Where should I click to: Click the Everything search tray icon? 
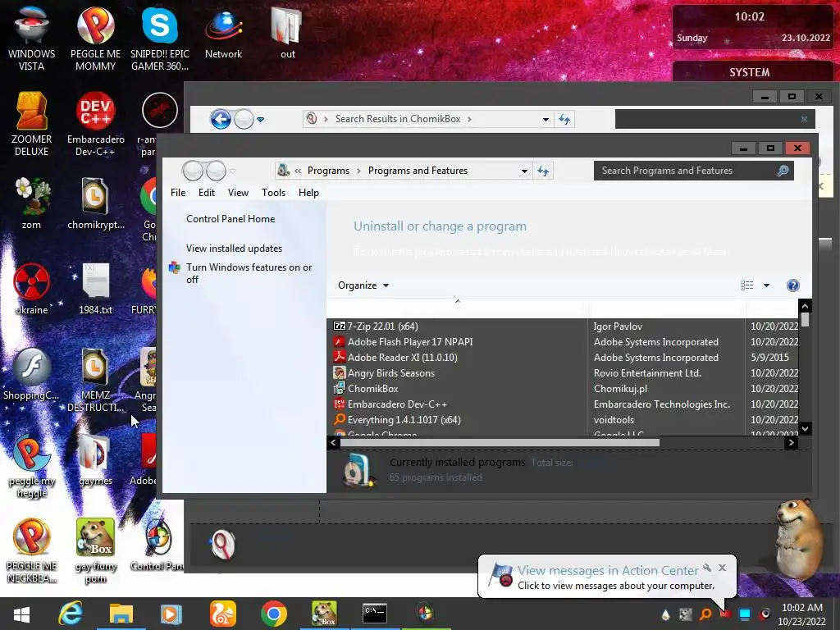click(705, 614)
